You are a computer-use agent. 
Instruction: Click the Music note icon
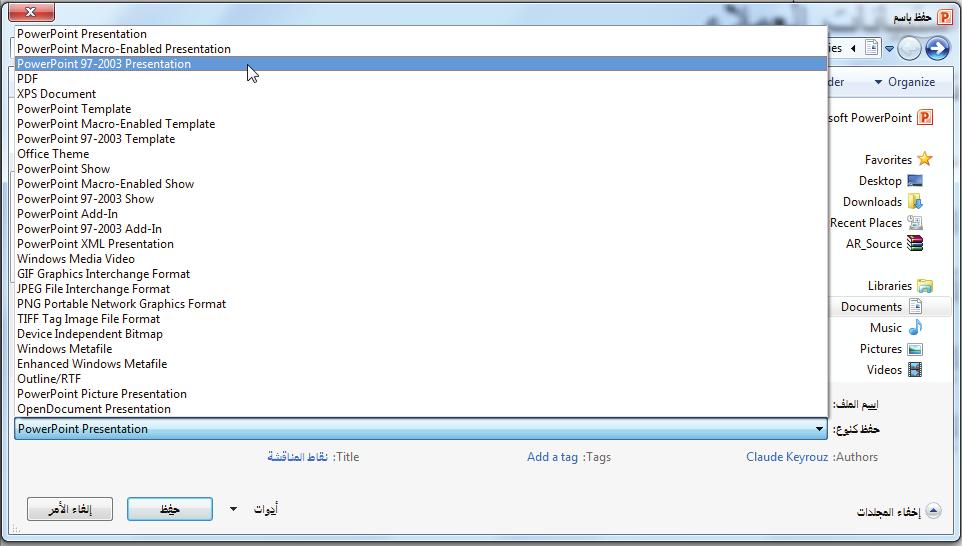[x=915, y=327]
